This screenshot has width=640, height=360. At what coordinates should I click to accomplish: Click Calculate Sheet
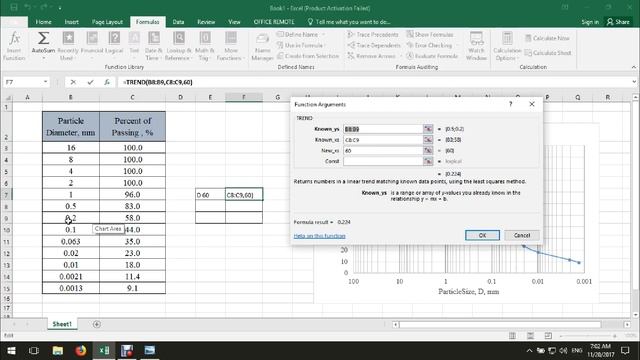point(548,53)
